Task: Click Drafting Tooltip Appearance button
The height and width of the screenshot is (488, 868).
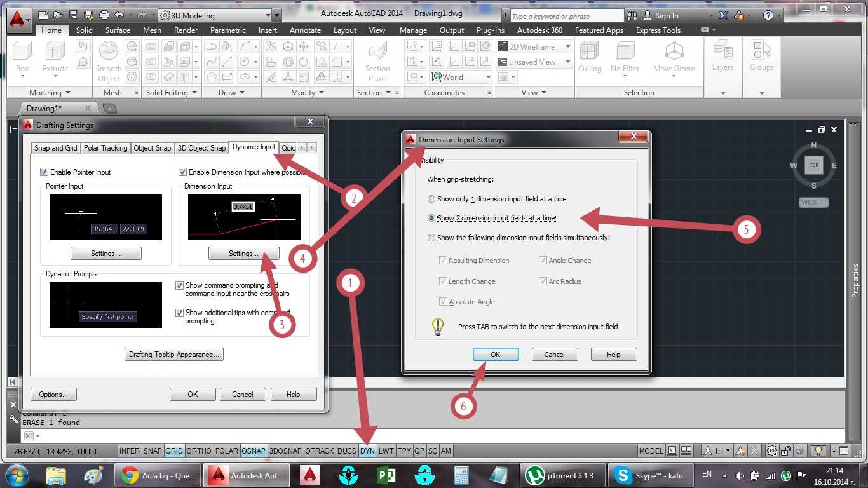Action: (174, 355)
